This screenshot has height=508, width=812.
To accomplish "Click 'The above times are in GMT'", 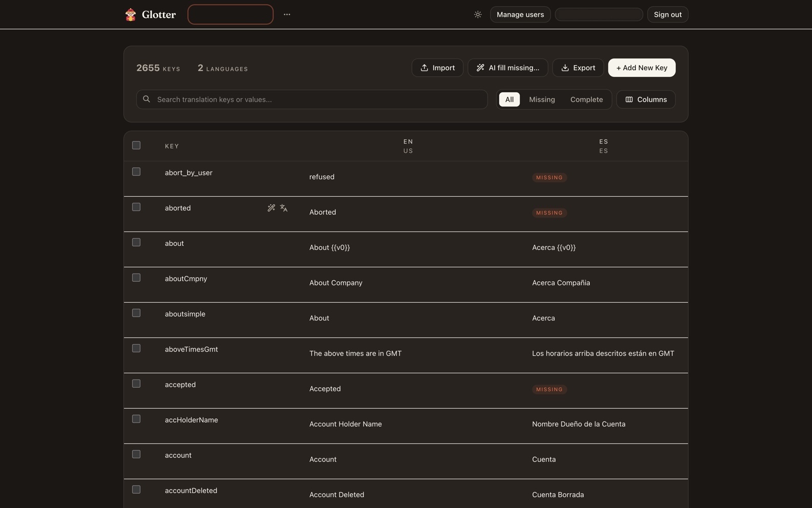I will click(x=355, y=353).
